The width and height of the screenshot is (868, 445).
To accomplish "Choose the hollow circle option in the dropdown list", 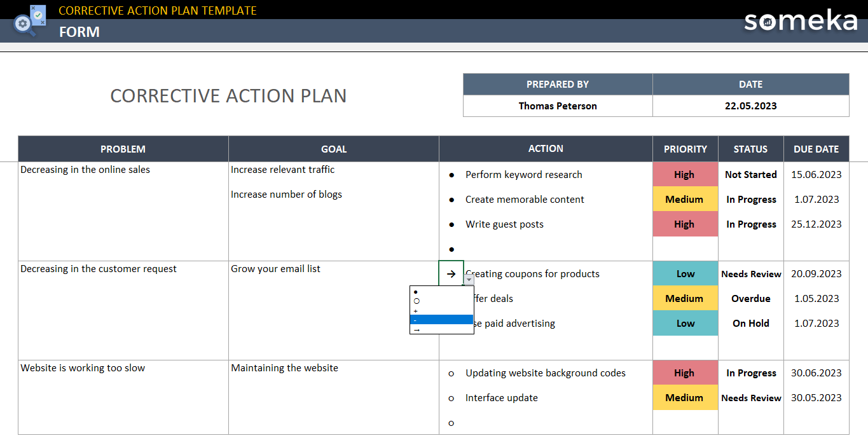I will pyautogui.click(x=441, y=301).
